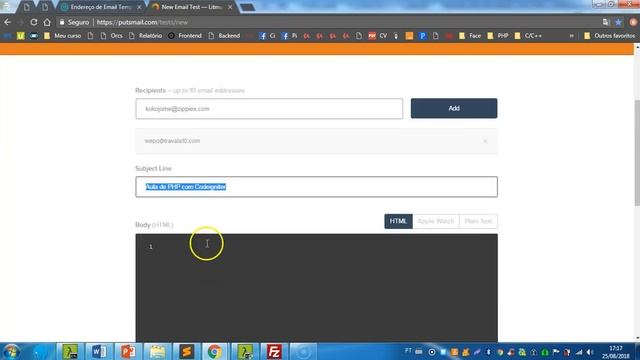Open the Outros favoritos folder
The width and height of the screenshot is (640, 360).
click(x=609, y=36)
